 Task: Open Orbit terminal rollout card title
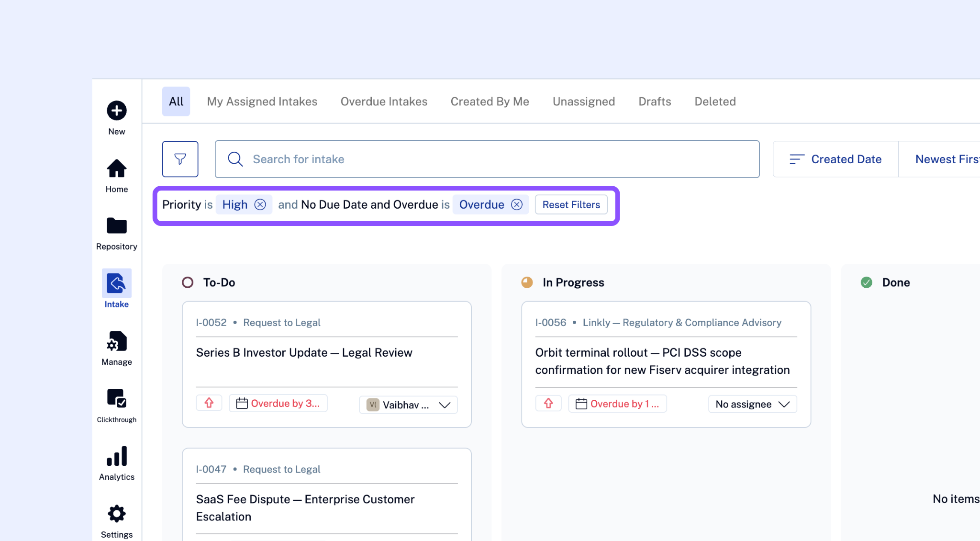point(662,361)
